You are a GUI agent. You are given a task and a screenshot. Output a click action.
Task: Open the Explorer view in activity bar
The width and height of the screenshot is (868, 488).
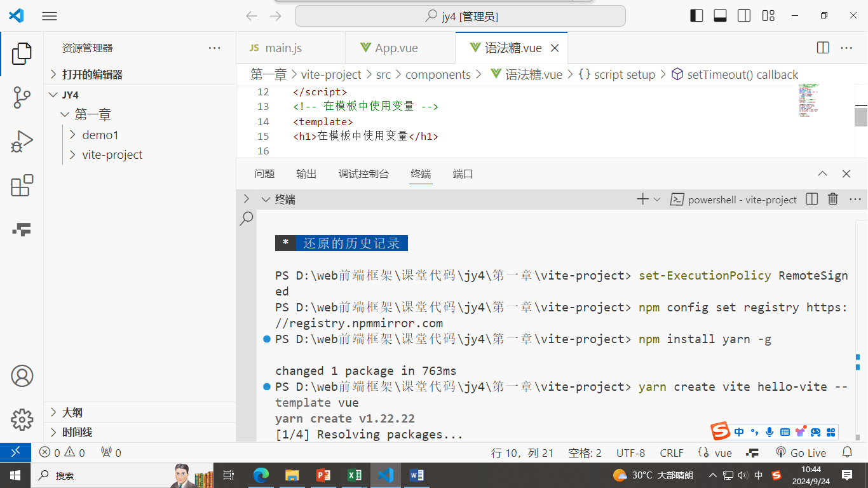click(x=22, y=54)
